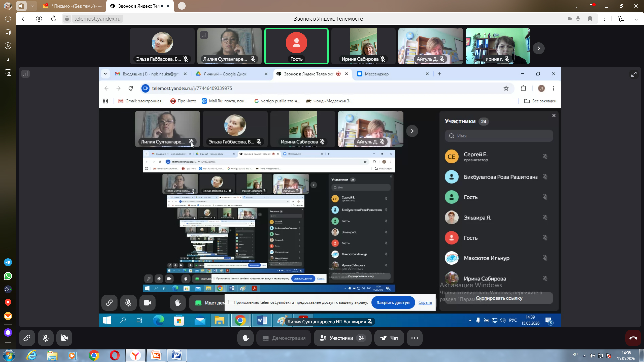Expand shared screen to fullscreen
Viewport: 644px width, 362px height.
634,74
